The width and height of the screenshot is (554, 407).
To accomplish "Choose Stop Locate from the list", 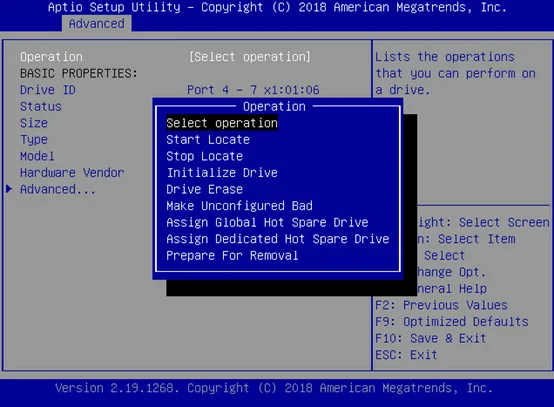I will pyautogui.click(x=204, y=157).
